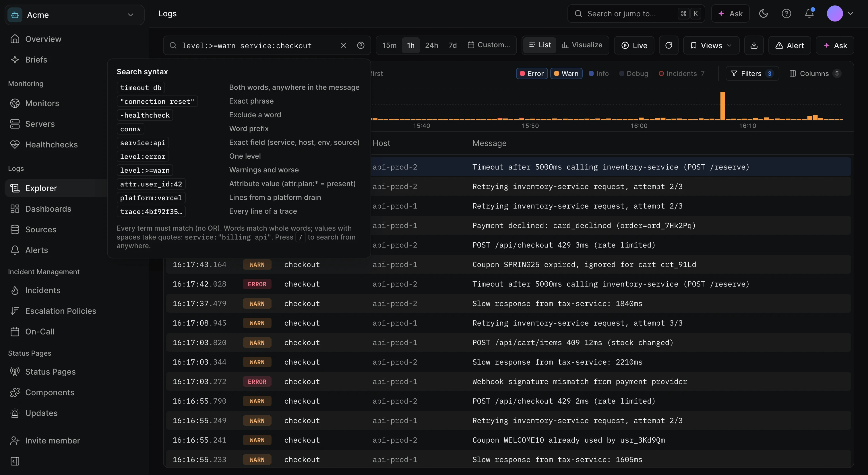Switch to List view
Screen dimensions: 868x475
[540, 45]
